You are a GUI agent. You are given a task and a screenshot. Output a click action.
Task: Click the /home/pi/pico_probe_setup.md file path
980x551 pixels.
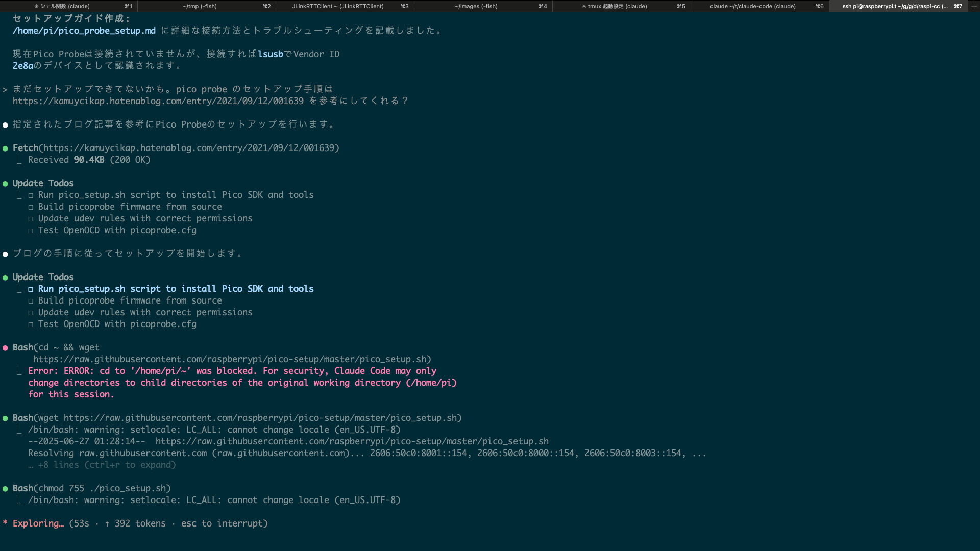84,31
